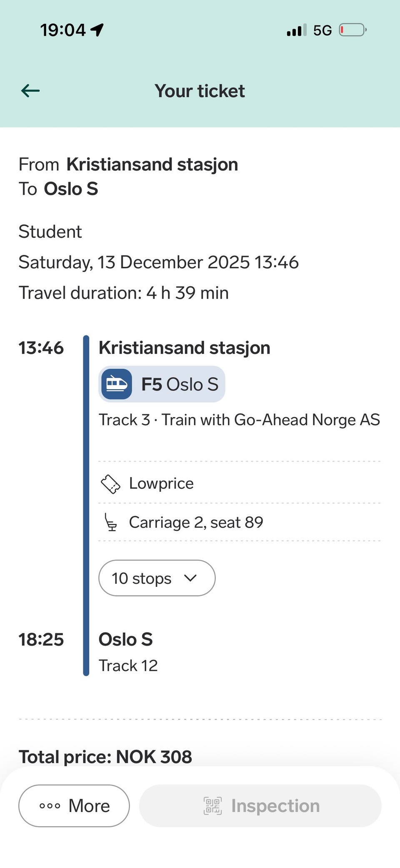The image size is (400, 868).
Task: Tap the seat icon for carriage 2
Action: (x=111, y=523)
